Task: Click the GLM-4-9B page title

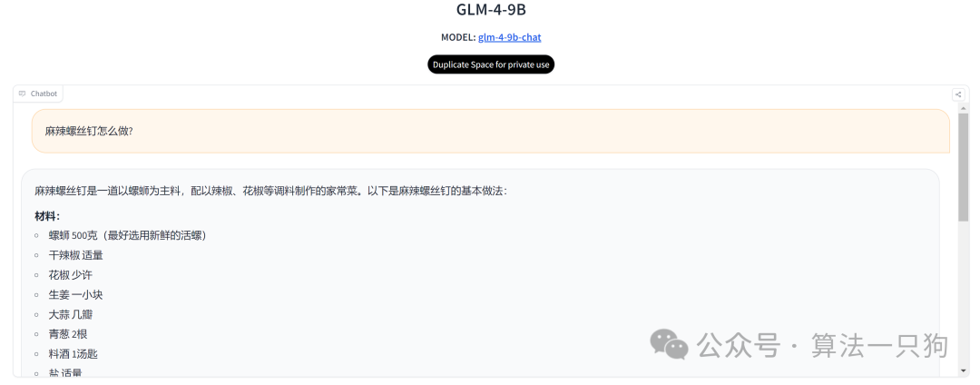Action: click(x=491, y=9)
